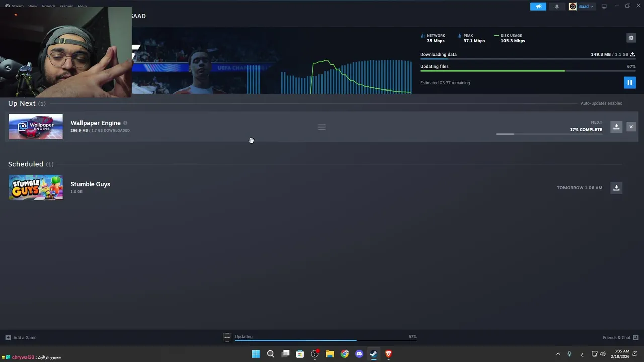Click the Peak 37.1 Mbps stat

[x=471, y=38]
